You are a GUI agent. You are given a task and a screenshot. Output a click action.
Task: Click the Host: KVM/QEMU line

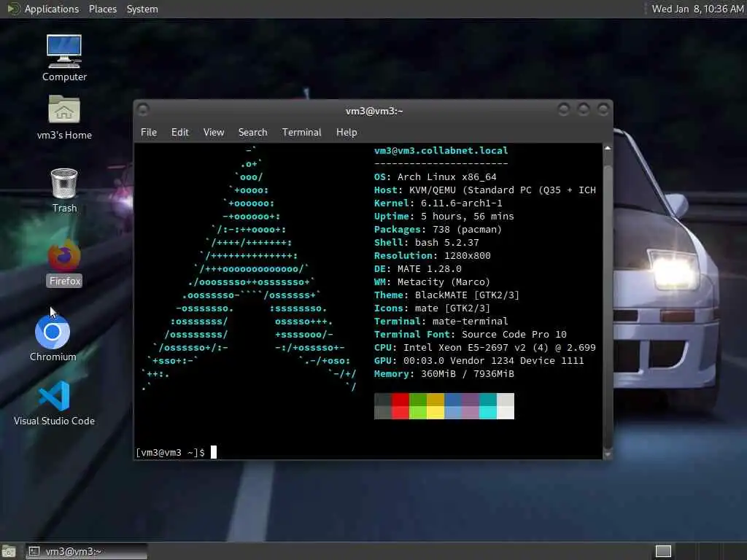tap(485, 190)
